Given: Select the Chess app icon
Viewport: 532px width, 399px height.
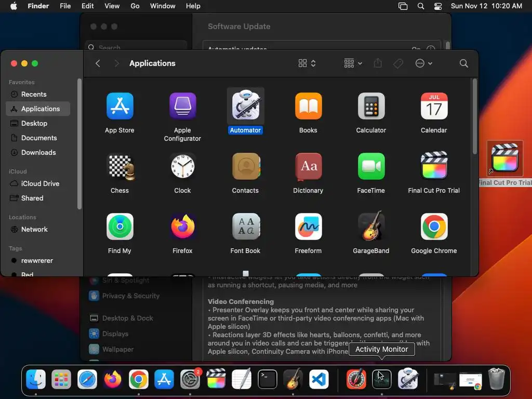Looking at the screenshot, I should click(x=120, y=167).
